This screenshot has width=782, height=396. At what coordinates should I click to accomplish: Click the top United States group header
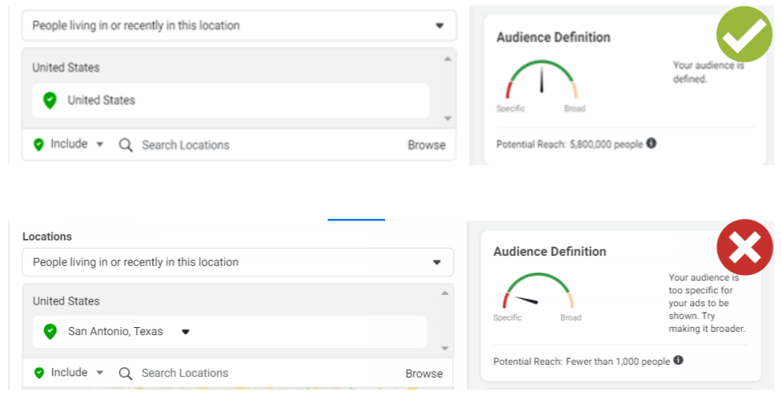(x=66, y=67)
